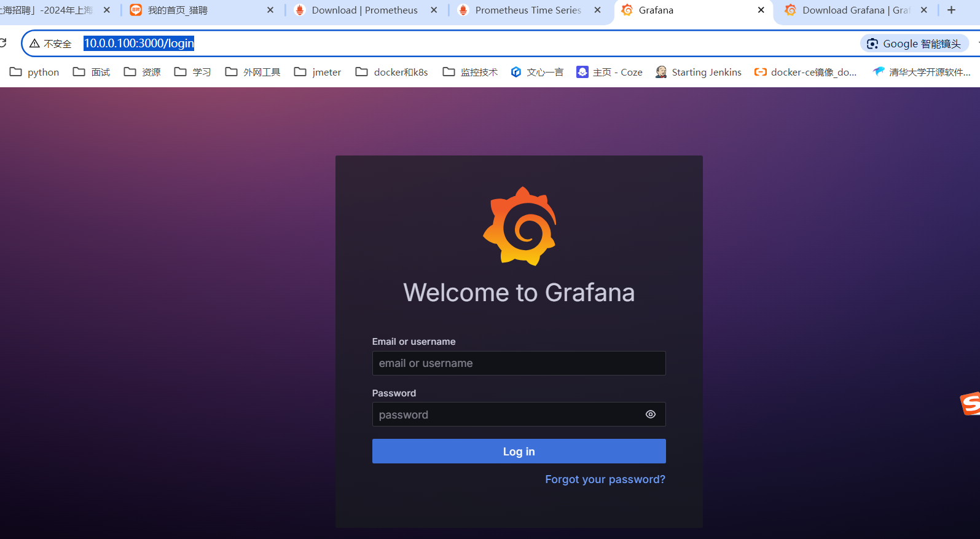The width and height of the screenshot is (980, 539).
Task: Click the Prometheus favicon on Download tab
Action: [300, 10]
